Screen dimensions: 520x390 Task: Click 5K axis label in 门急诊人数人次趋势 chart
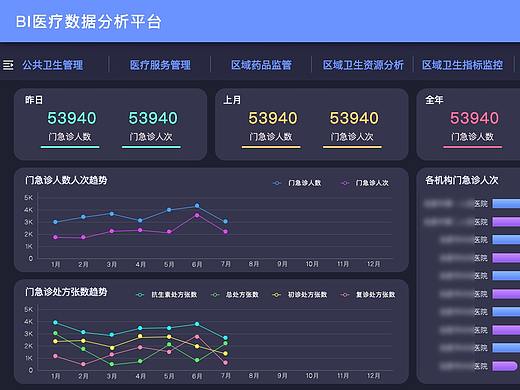tap(29, 198)
